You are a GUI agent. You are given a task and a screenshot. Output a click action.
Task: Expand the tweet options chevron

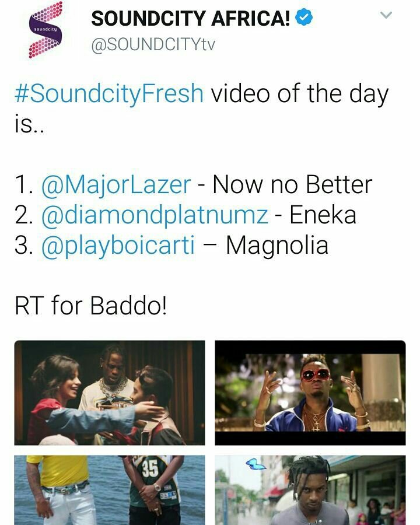pos(386,15)
